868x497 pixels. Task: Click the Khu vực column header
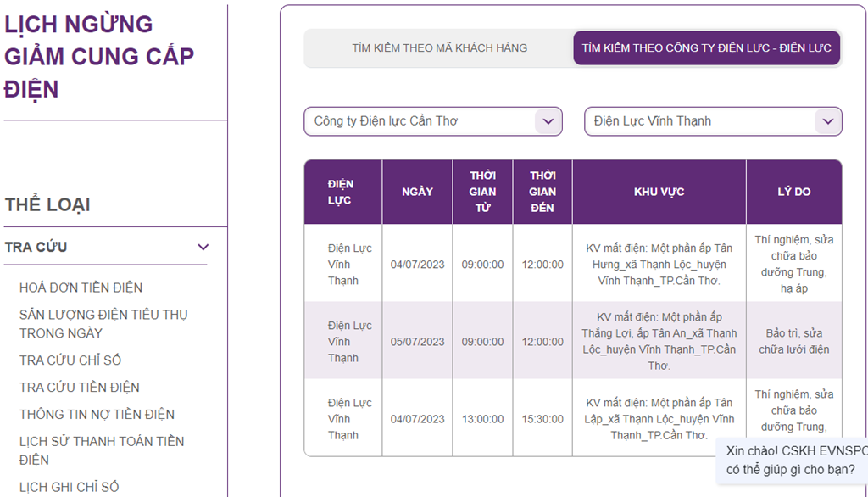click(659, 192)
